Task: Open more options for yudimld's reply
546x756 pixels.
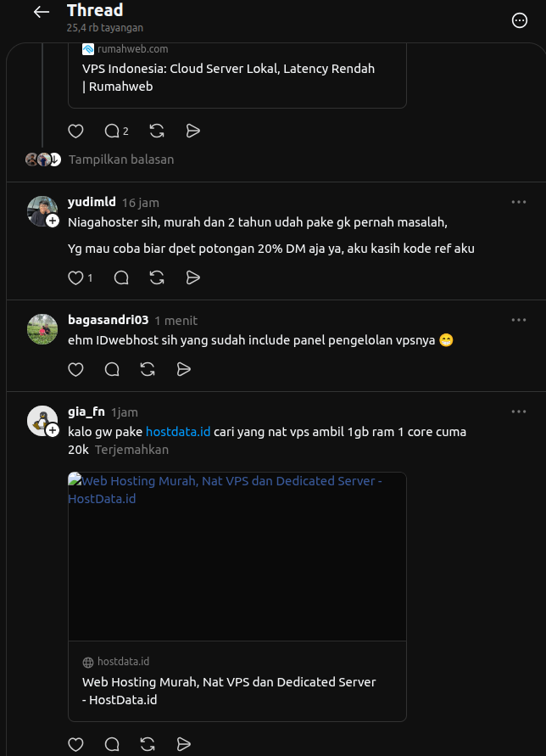Action: pos(519,202)
